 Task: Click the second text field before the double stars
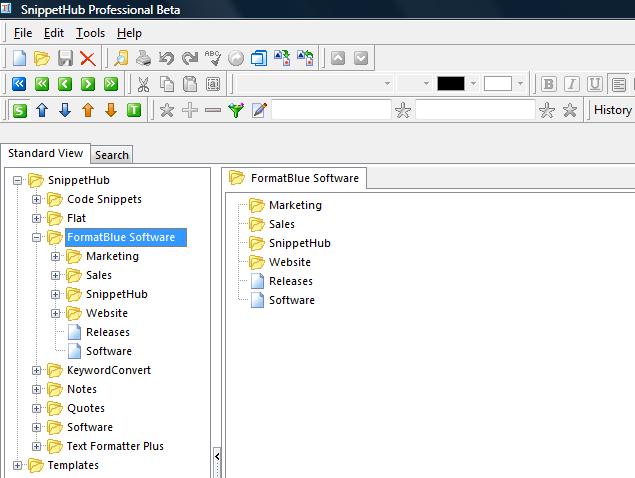click(475, 110)
